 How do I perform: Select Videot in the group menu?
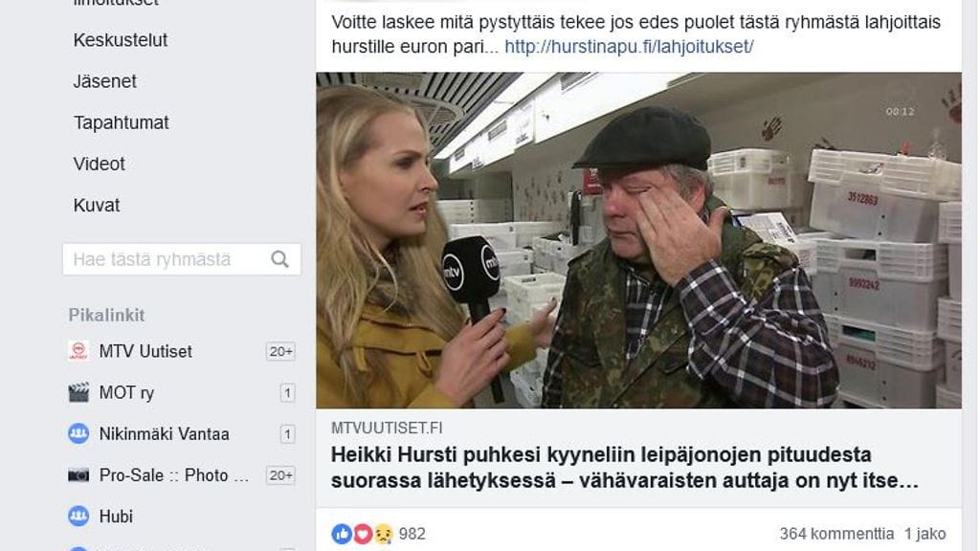pos(100,164)
